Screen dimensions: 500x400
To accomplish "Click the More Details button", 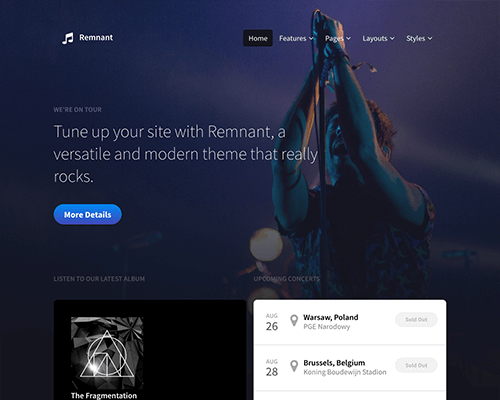I will (x=88, y=214).
